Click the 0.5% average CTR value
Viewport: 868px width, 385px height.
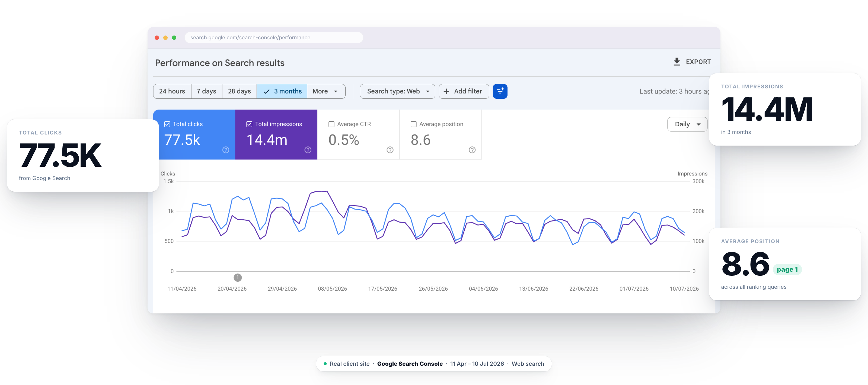[x=344, y=140]
